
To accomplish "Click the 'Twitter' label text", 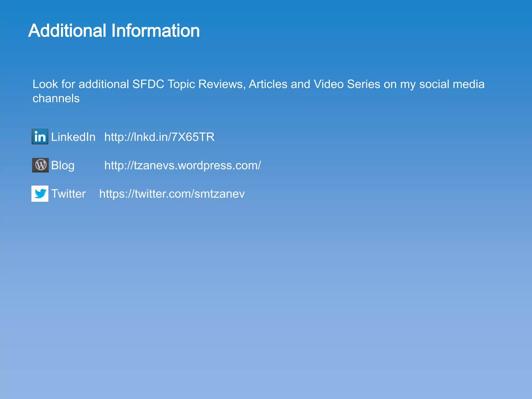I will pyautogui.click(x=68, y=194).
